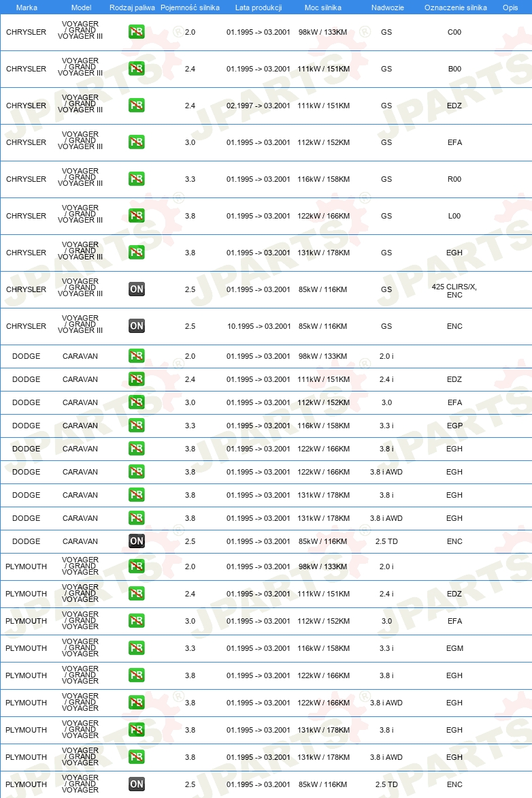The image size is (532, 798).
Task: Click the 'Oznaczenie silnika' column header
Action: [456, 7]
